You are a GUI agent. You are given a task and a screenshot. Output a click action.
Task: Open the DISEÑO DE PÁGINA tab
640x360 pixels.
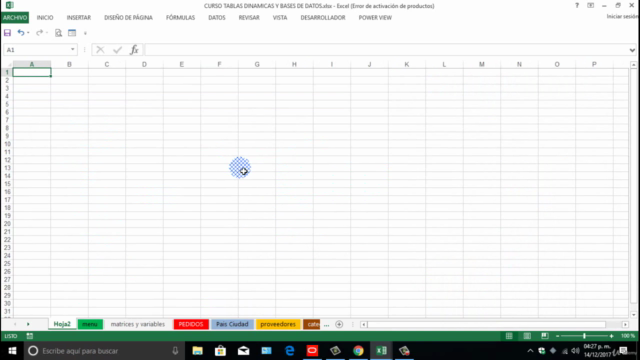tap(128, 18)
